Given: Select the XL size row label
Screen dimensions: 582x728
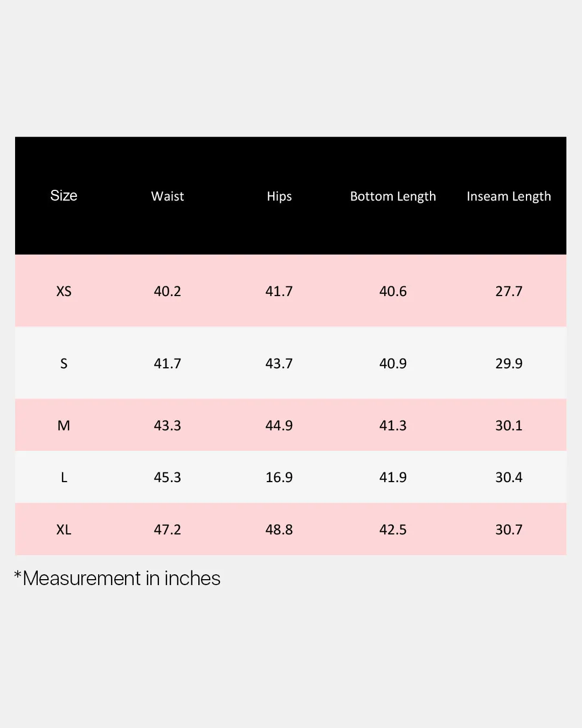Looking at the screenshot, I should point(64,530).
